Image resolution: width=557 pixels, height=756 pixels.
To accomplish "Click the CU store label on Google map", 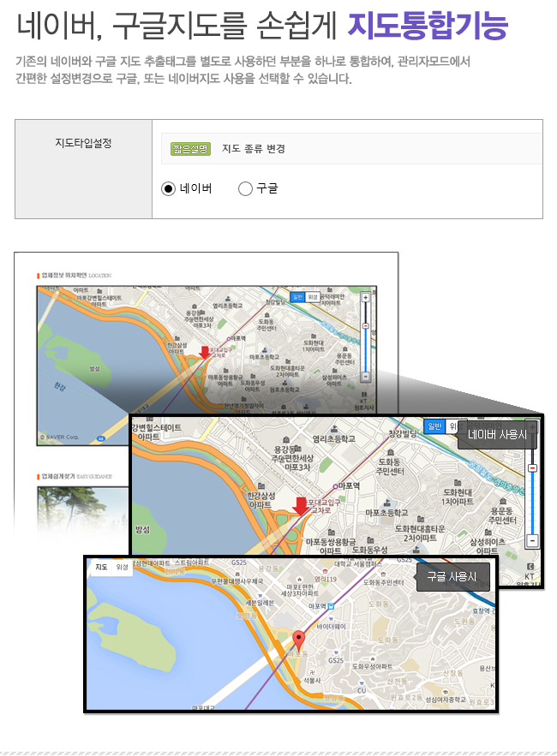I will (x=362, y=690).
